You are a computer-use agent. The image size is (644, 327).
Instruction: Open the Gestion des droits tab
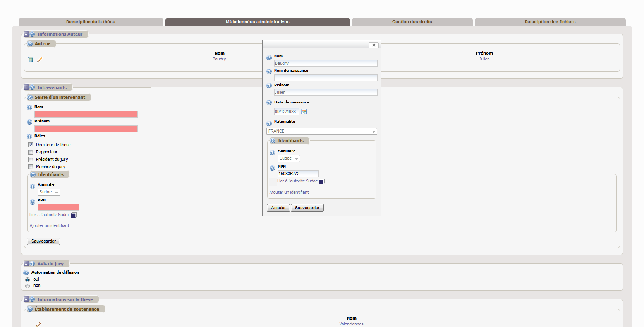click(x=412, y=22)
